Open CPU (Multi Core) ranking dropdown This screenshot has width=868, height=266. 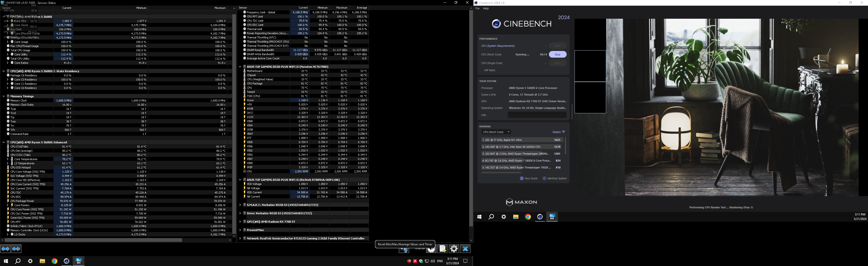click(x=496, y=132)
